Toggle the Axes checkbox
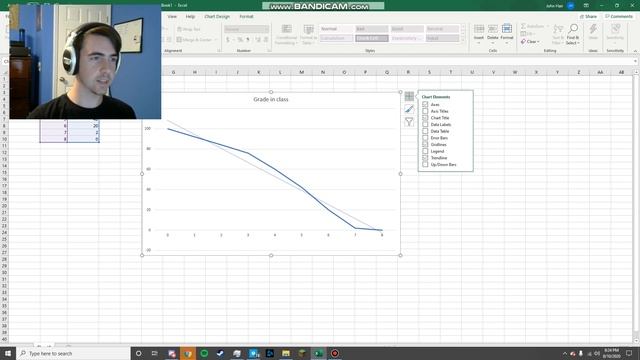The width and height of the screenshot is (640, 360). [425, 104]
